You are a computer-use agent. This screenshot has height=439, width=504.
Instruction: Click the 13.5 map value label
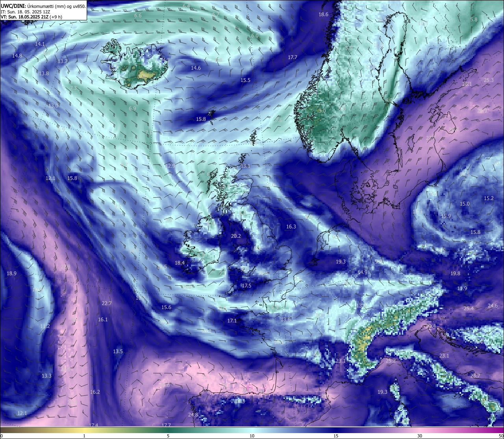118,351
